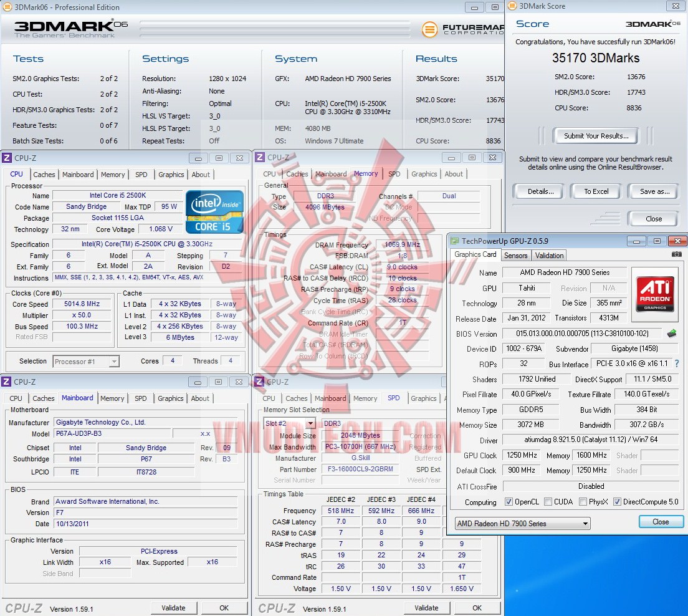Click the GPU Name field in GPU-Z

click(564, 272)
